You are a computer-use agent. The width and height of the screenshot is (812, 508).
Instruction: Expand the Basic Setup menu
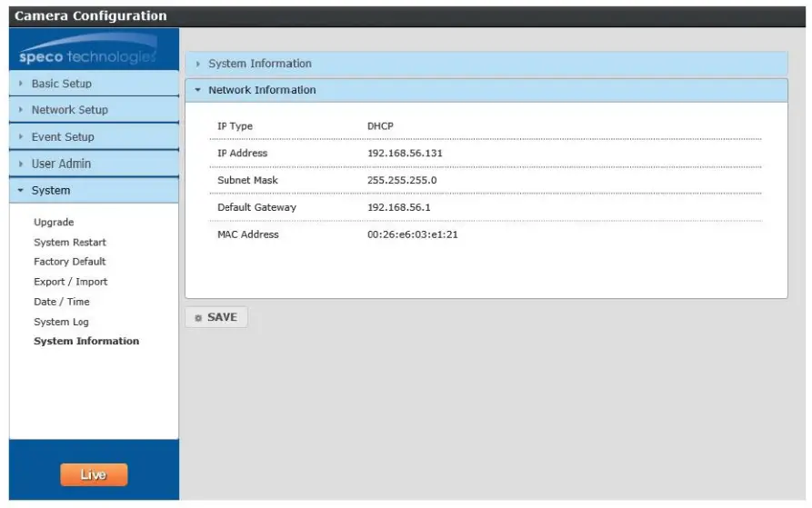pos(94,84)
